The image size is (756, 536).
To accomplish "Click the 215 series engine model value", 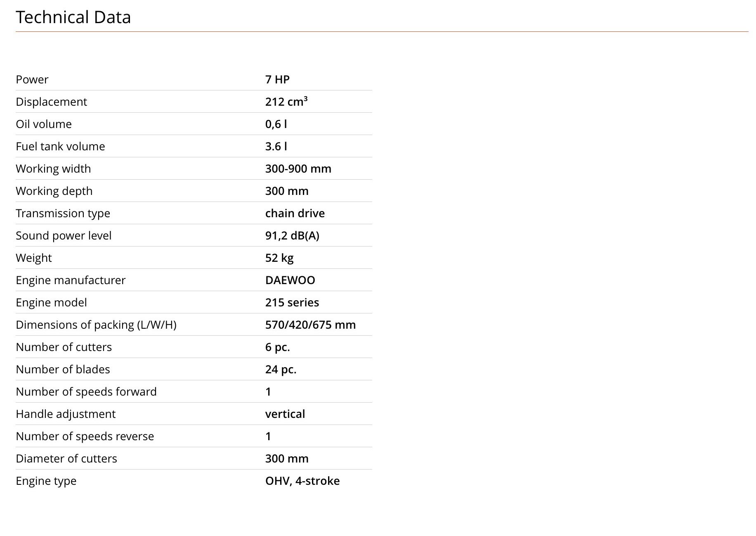I will [292, 302].
